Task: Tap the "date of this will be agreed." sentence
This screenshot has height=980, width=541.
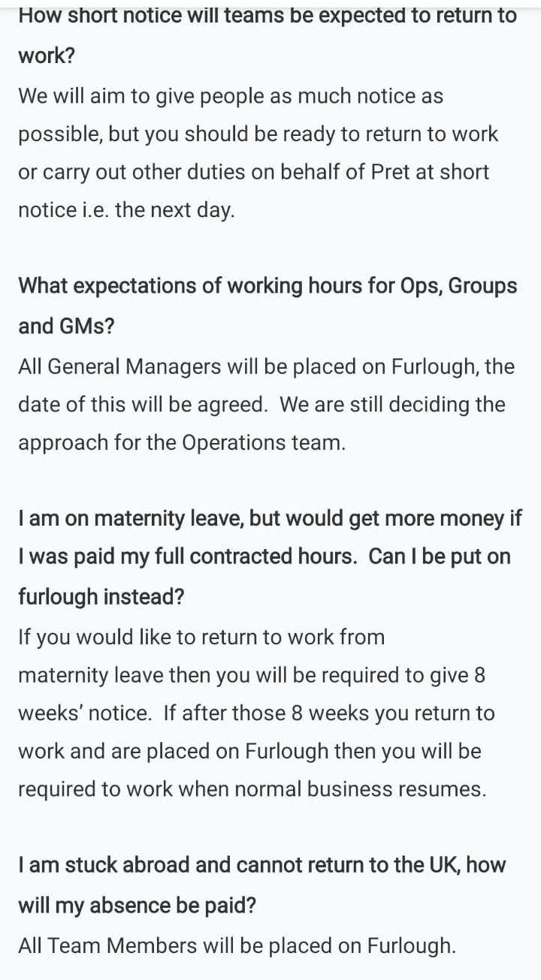Action: (x=143, y=405)
